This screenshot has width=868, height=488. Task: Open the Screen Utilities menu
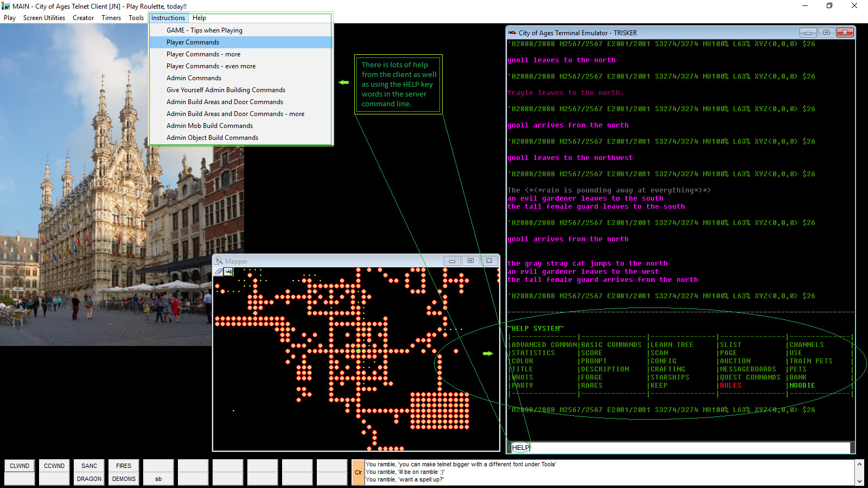tap(44, 17)
